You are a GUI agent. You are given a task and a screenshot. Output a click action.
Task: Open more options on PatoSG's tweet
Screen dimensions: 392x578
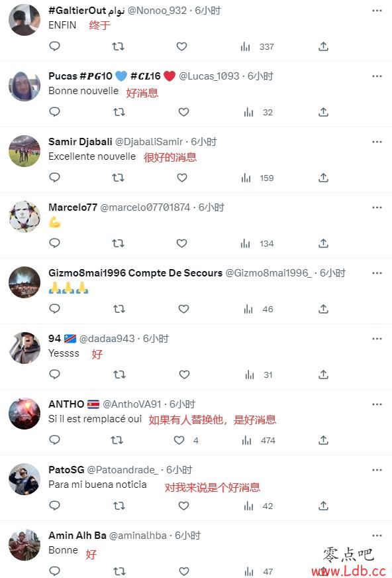tap(377, 470)
